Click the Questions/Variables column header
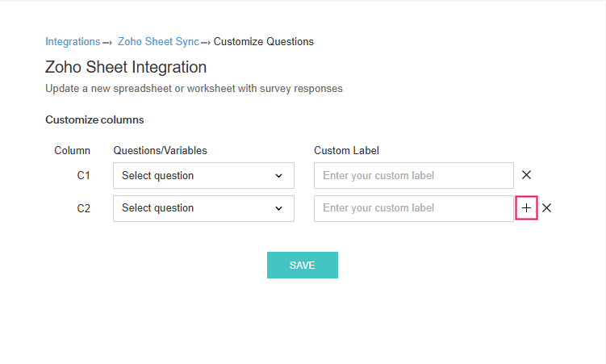Screen dimensions: 606x364 tap(160, 150)
